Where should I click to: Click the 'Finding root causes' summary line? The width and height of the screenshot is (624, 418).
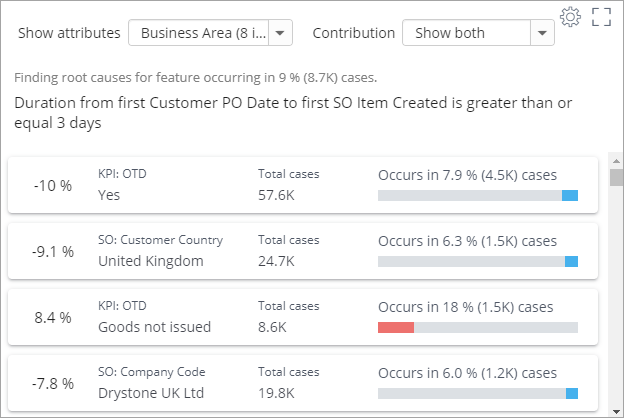coord(195,77)
